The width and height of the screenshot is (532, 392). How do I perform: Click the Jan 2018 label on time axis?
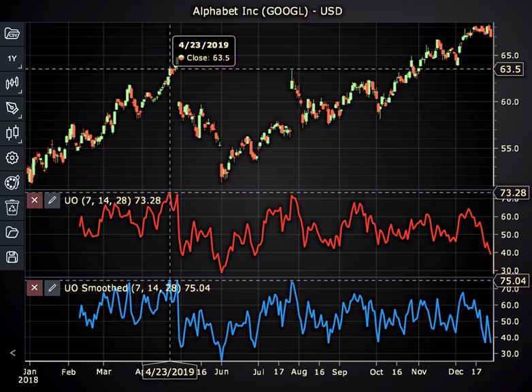[29, 376]
